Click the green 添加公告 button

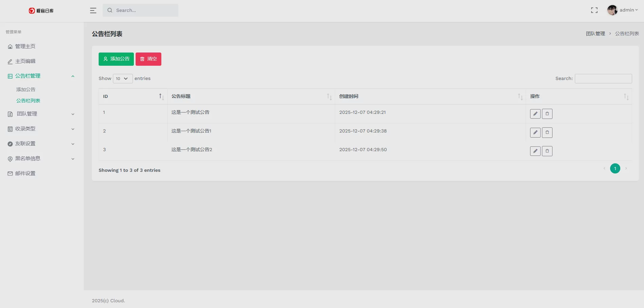(x=116, y=59)
